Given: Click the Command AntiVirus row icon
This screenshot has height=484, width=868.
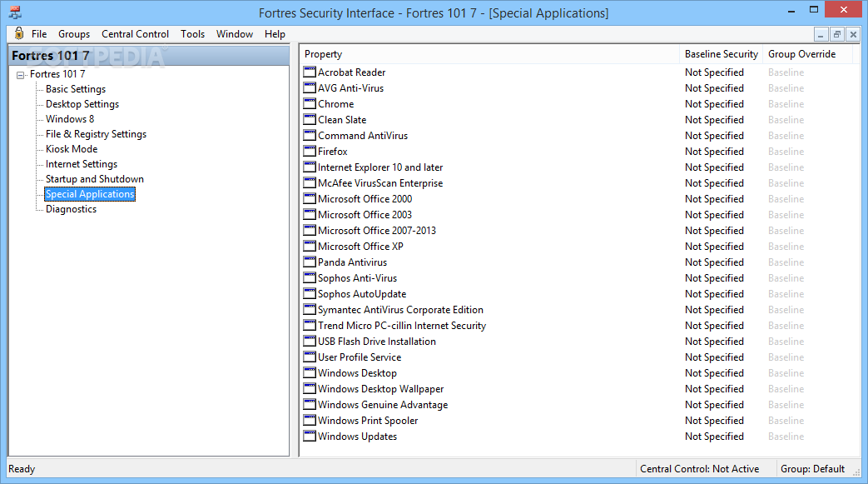Looking at the screenshot, I should 310,135.
